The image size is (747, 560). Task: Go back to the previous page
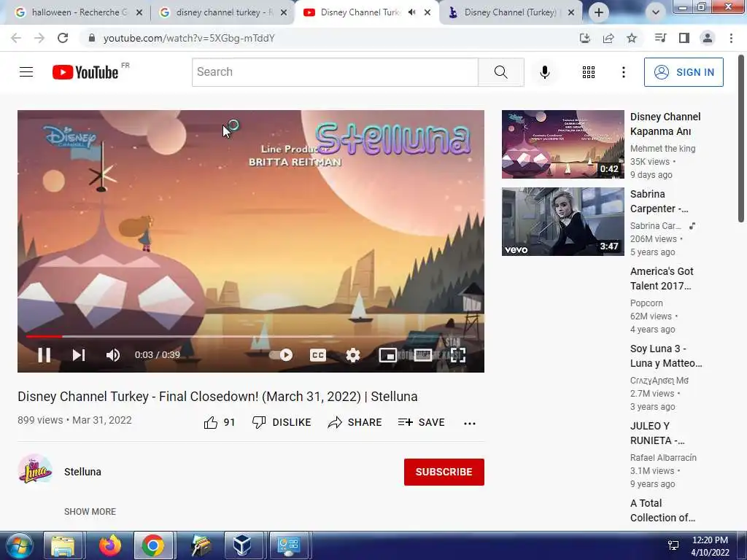click(x=16, y=38)
